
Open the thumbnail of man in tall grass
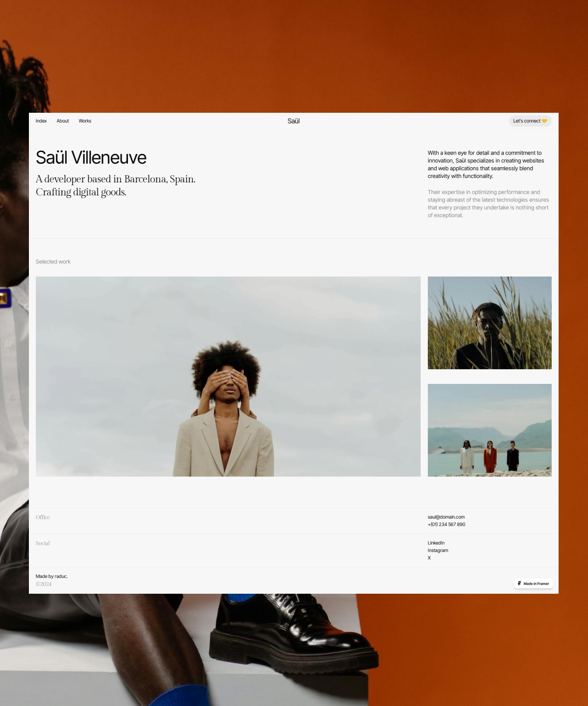490,323
